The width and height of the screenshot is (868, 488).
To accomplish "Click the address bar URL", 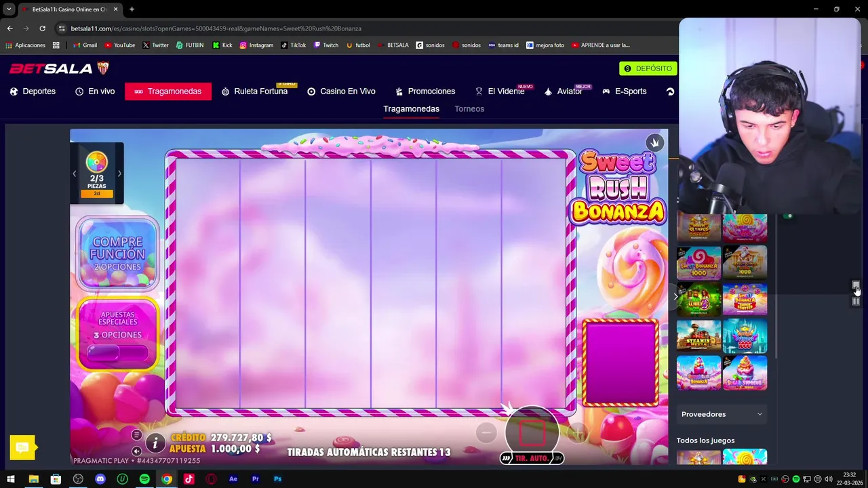I will [x=216, y=28].
